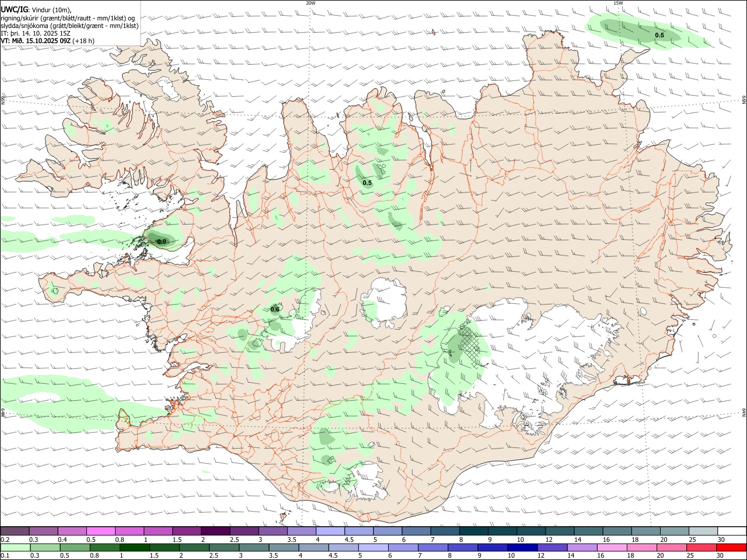Pick the dark mauve 0.2 swatch in upper legend row
The width and height of the screenshot is (747, 560).
click(15, 531)
